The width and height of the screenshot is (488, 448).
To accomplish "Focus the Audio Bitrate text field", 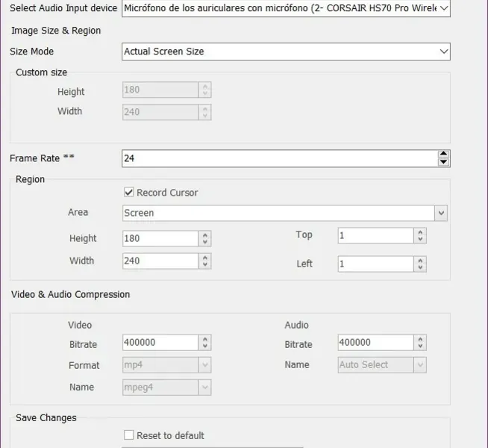I will pos(375,343).
